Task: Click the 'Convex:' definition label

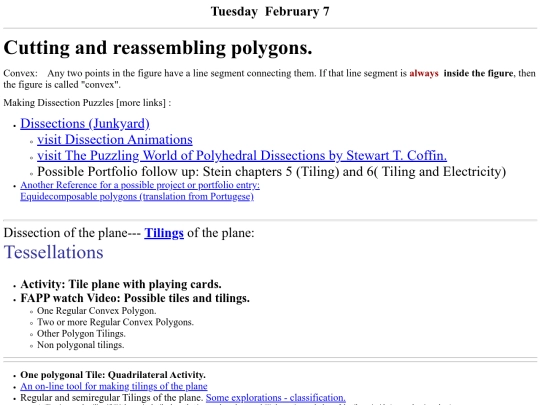Action: point(21,73)
